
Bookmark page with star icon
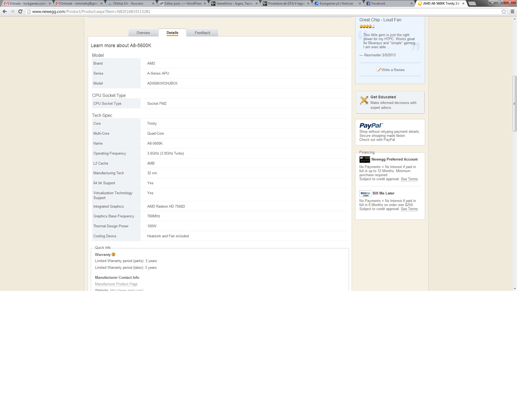(x=504, y=11)
